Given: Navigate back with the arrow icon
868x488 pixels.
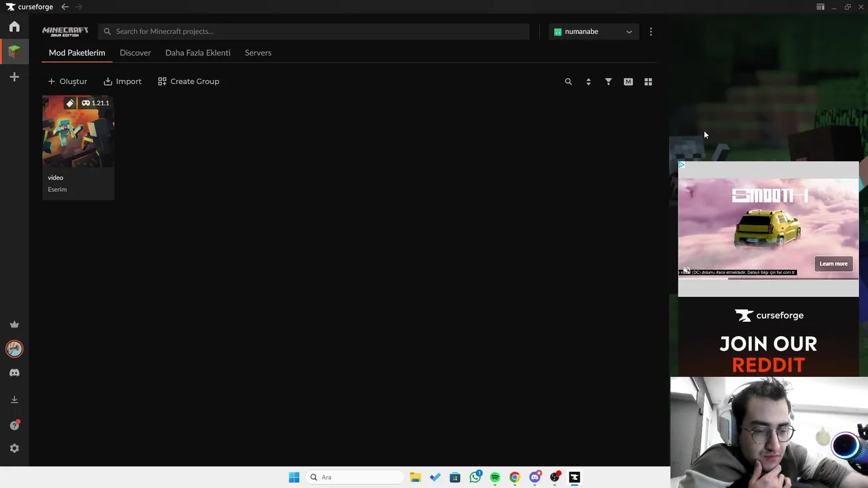Looking at the screenshot, I should 64,7.
